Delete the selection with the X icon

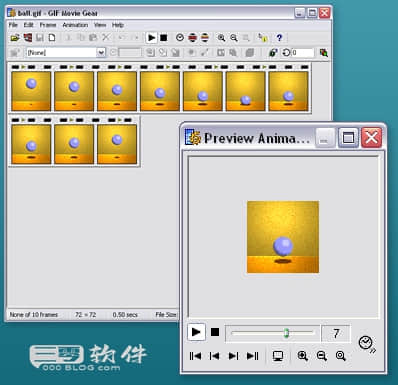tap(106, 37)
